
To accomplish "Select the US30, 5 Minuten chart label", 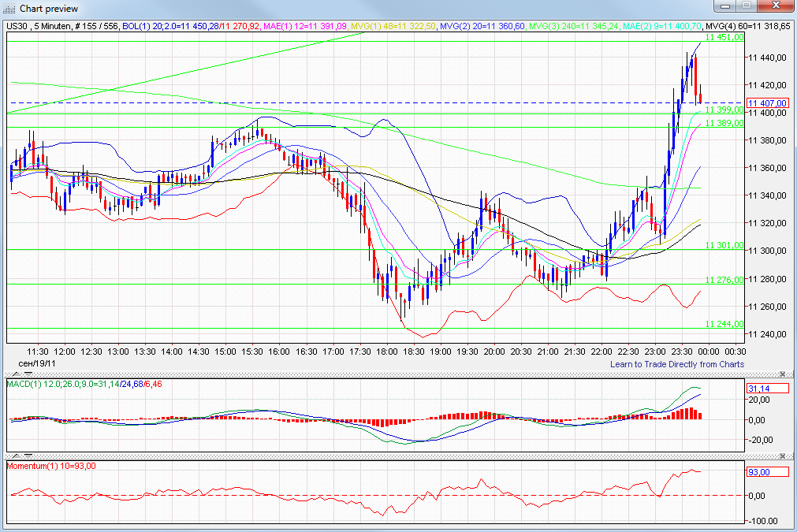I will pos(63,26).
